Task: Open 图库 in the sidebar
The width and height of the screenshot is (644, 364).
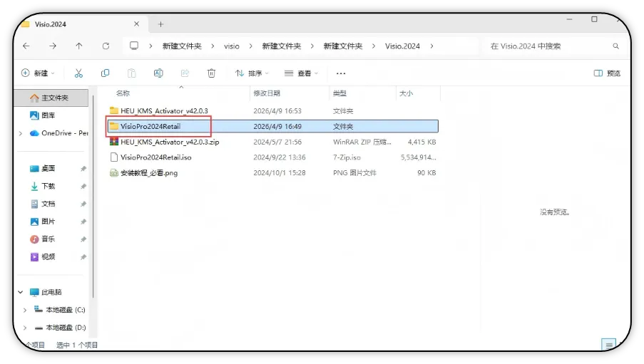Action: click(x=43, y=115)
